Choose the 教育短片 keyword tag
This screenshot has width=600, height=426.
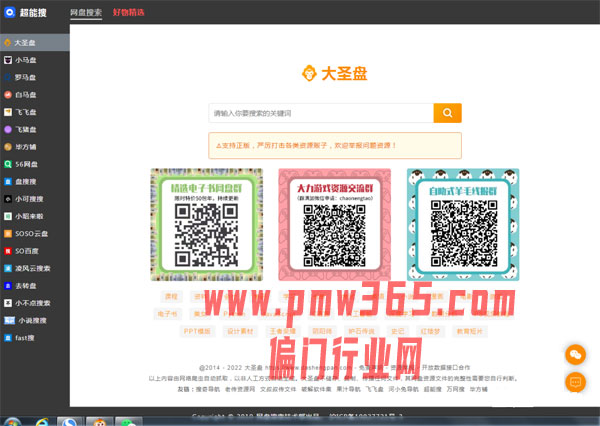(470, 331)
